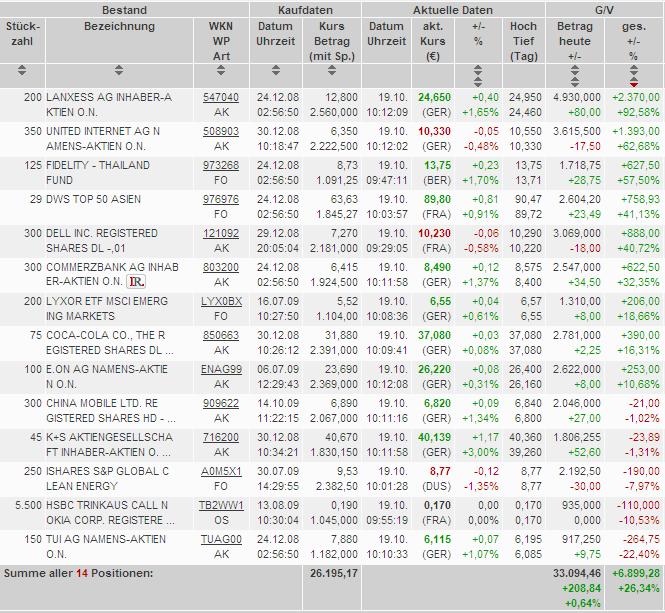665x613 pixels.
Task: Sort table by Bezeichnung column arrows
Action: click(119, 70)
